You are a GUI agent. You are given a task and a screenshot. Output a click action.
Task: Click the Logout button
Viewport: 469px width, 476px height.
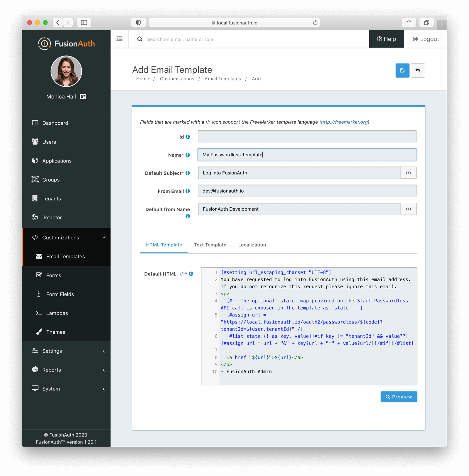pos(426,39)
